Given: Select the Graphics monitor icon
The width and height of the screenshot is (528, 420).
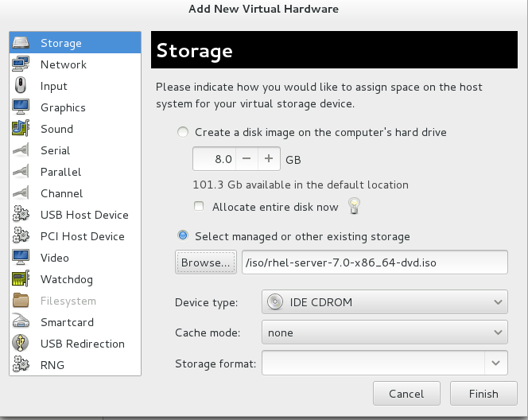Looking at the screenshot, I should [21, 107].
